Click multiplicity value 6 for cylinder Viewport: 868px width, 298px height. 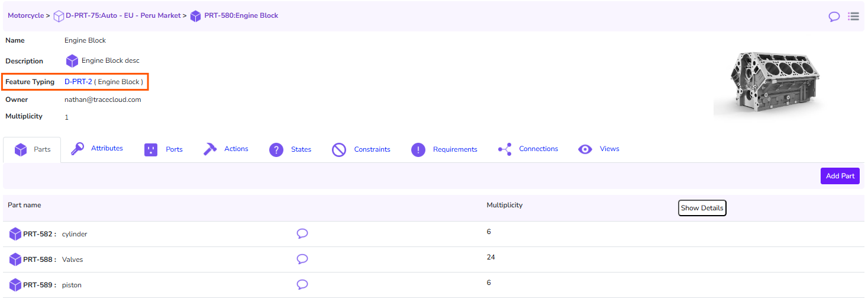click(489, 232)
